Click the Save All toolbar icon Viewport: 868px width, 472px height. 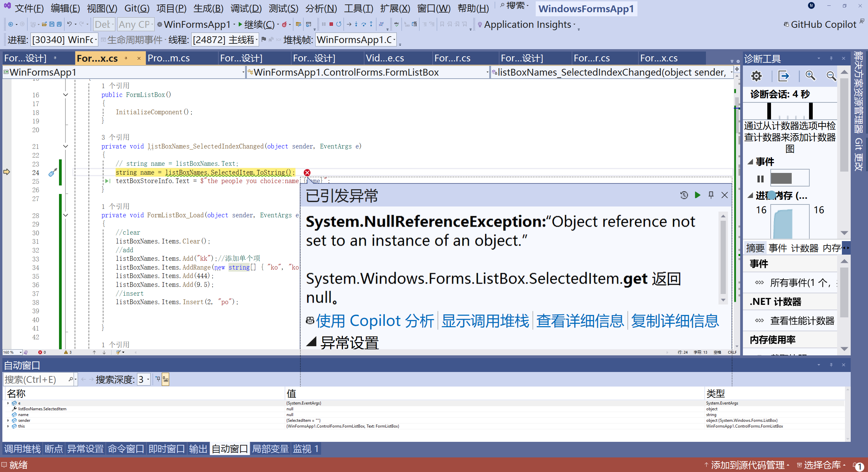59,24
